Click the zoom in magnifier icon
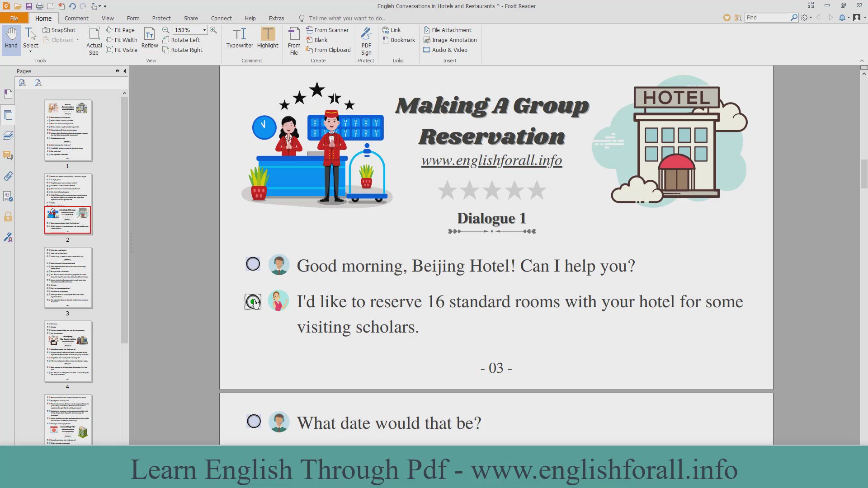This screenshot has height=488, width=868. (213, 30)
